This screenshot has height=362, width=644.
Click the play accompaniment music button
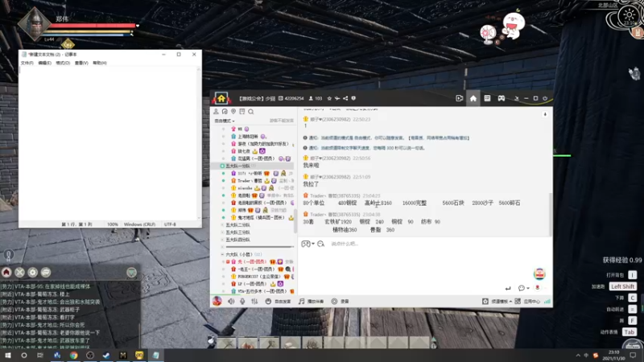coord(311,301)
